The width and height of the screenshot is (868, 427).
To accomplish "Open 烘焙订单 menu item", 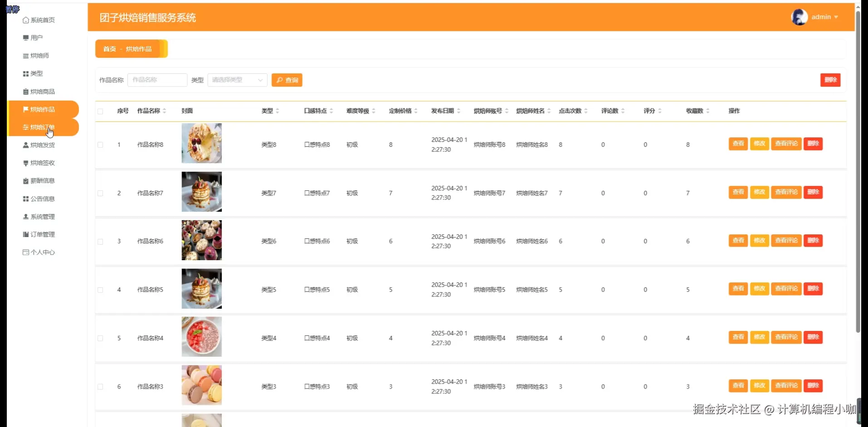I will pyautogui.click(x=43, y=127).
